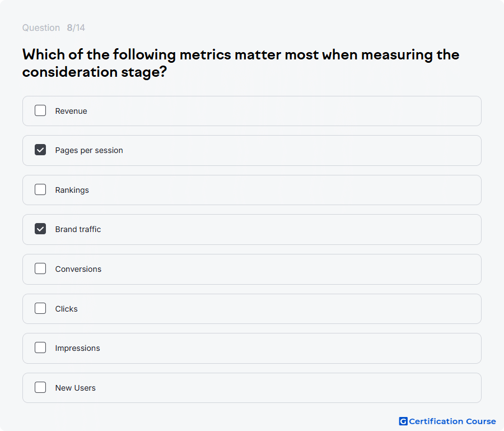Image resolution: width=504 pixels, height=431 pixels.
Task: Select the Clicks checkbox
Action: point(40,308)
